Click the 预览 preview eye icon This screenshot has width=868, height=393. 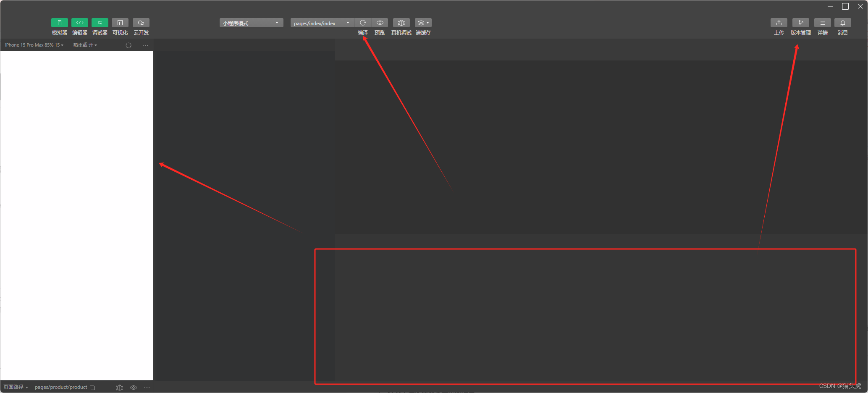coord(380,23)
